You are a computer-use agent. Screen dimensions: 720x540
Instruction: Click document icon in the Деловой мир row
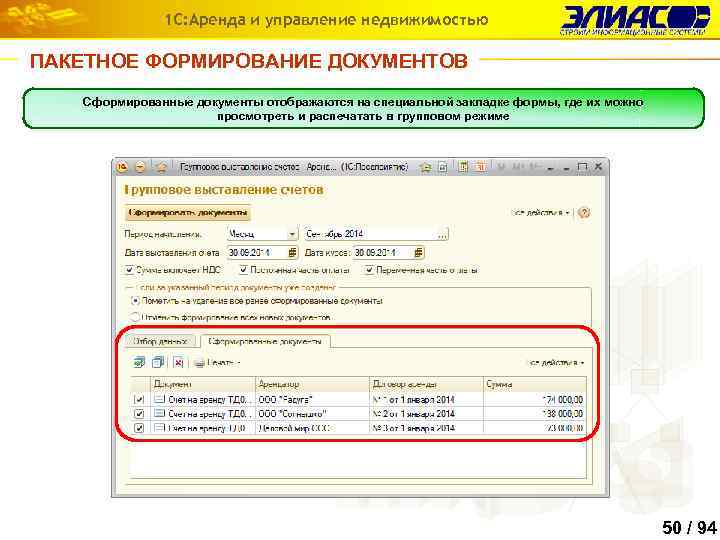[159, 428]
